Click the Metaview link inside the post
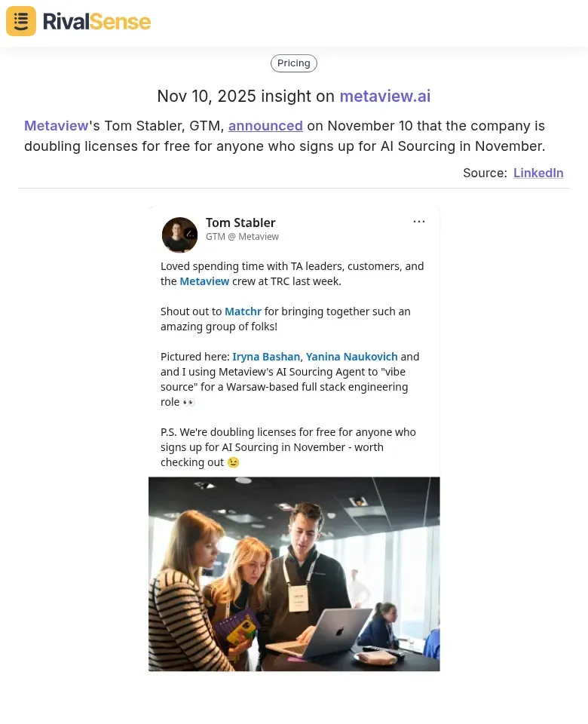Viewport: 588px width, 724px height. (204, 281)
